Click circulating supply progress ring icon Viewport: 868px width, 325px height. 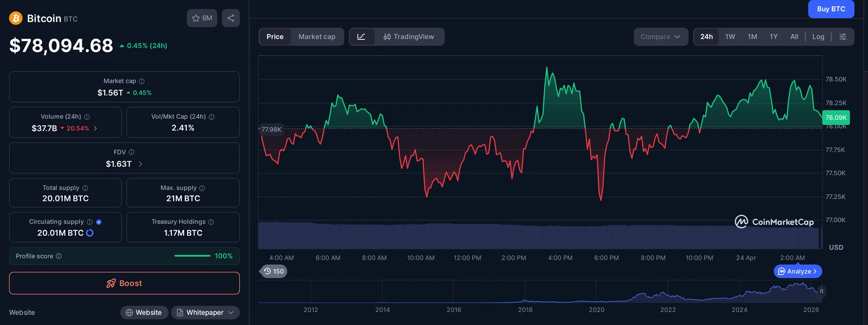(x=90, y=233)
